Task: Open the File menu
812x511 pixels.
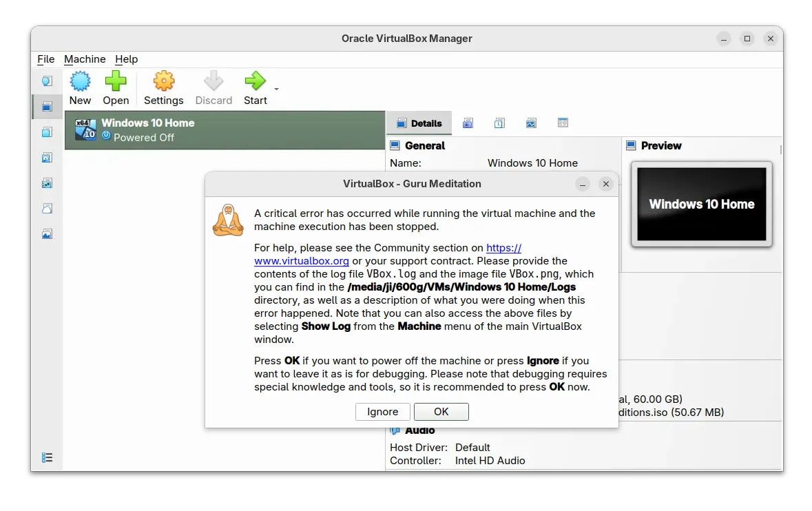Action: point(45,59)
